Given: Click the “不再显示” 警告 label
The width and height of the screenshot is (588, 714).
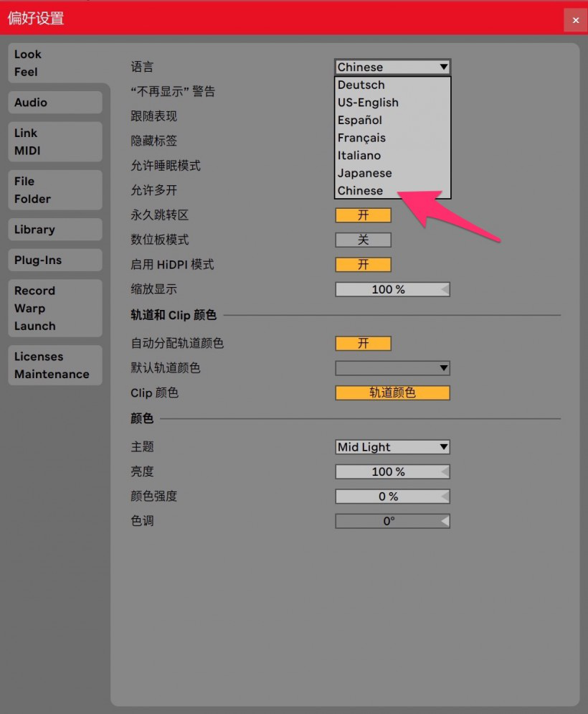Looking at the screenshot, I should pos(173,92).
